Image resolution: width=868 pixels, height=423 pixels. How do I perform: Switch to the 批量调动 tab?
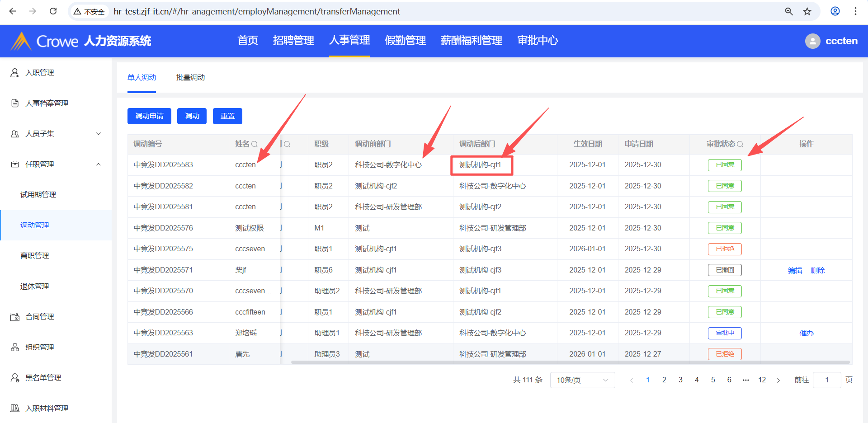coord(190,78)
